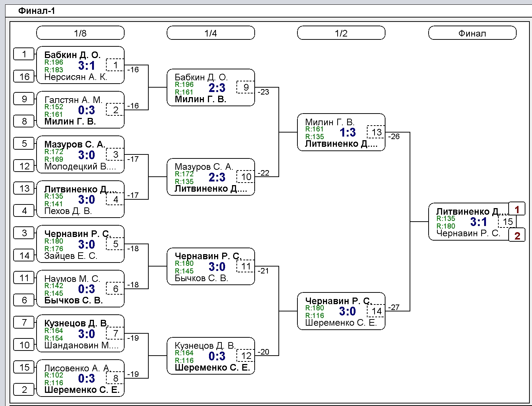The height and width of the screenshot is (406, 532).
Task: Click 1:3 score of Милин vs Литвиненко
Action: [x=347, y=133]
